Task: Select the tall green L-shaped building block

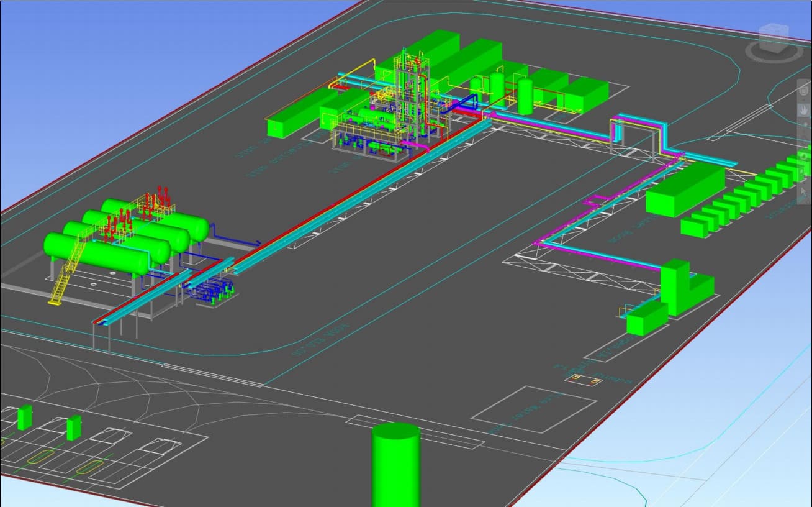Action: 685,289
